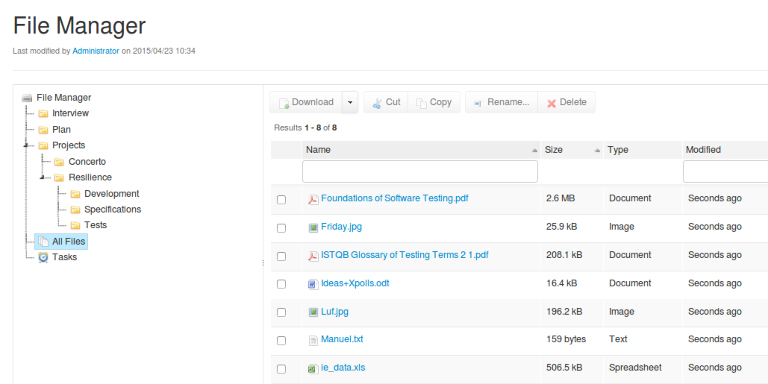Screen dimensions: 768x384
Task: Open the Friday.jpg file link
Action: click(341, 227)
